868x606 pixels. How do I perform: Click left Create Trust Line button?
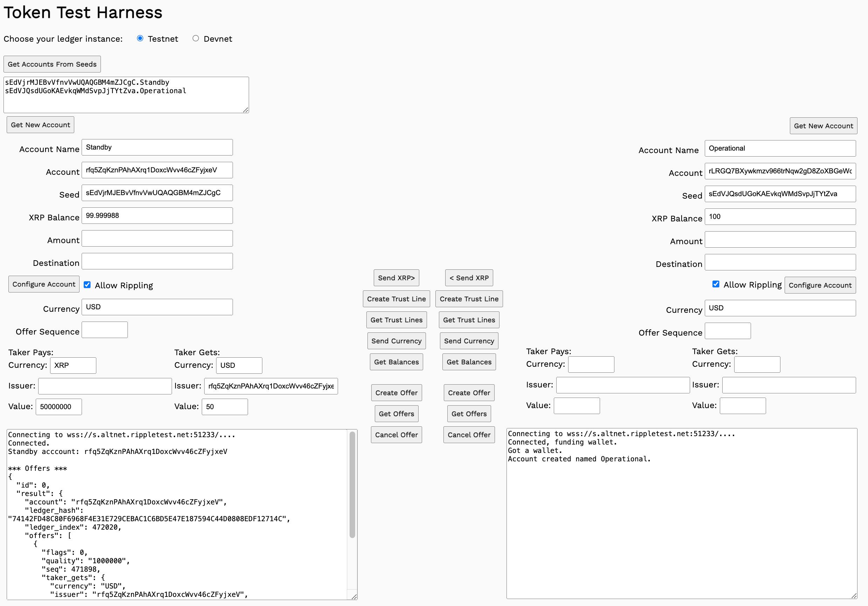[396, 299]
